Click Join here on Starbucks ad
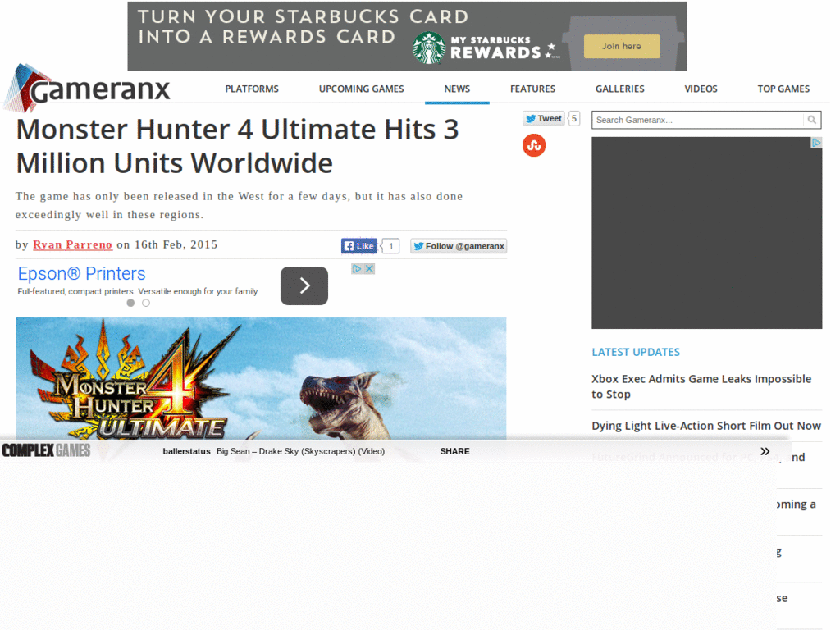 (622, 46)
